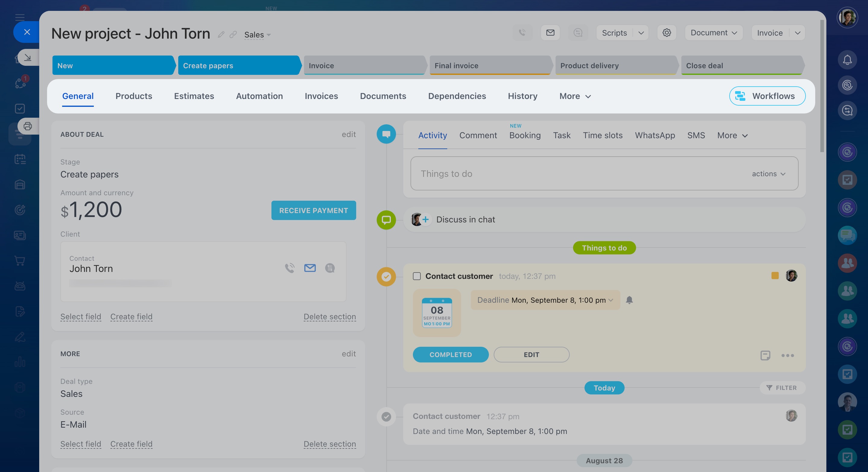This screenshot has width=868, height=472.
Task: Check the Contact customer checkbox
Action: click(417, 276)
